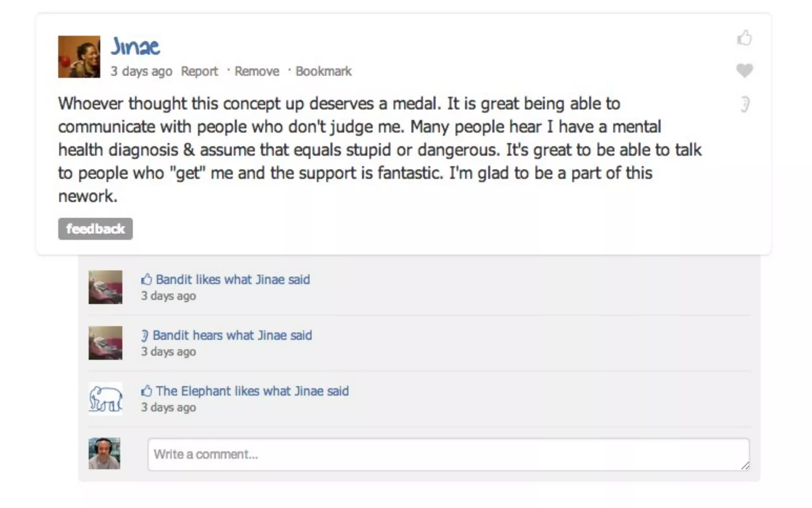Open 'The Elephant likes what Jinae said' link
This screenshot has height=508, width=812.
coord(252,391)
